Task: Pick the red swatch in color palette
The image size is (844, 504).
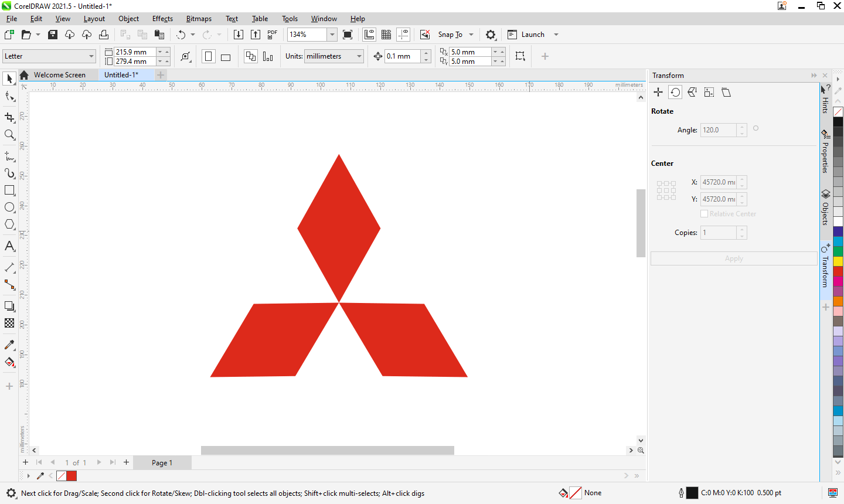Action: click(838, 271)
